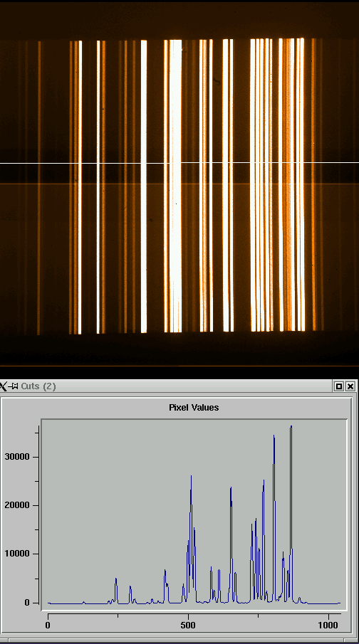Click the second-tallest peak in the plot
Image resolution: width=359 pixels, height=644 pixels.
pyautogui.click(x=274, y=437)
